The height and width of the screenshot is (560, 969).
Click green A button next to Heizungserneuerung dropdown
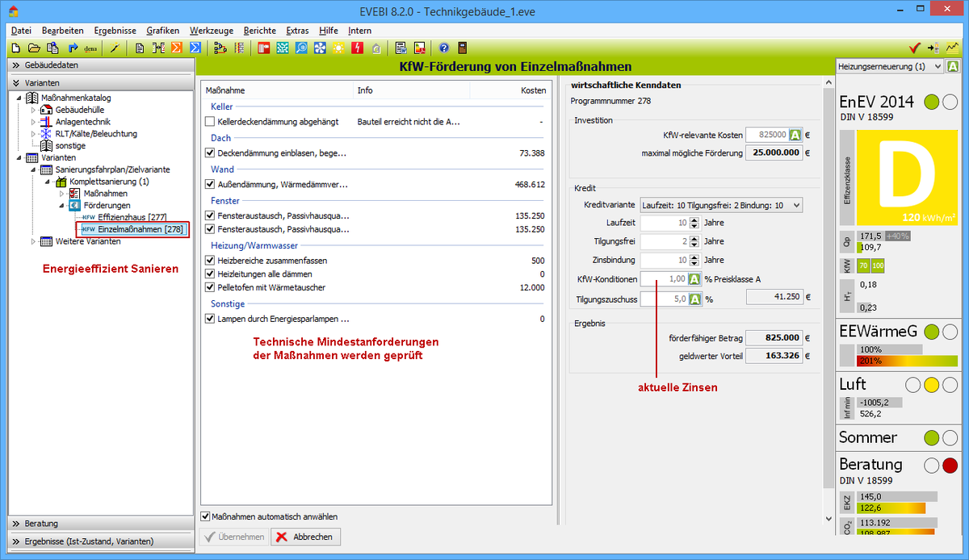pos(953,66)
